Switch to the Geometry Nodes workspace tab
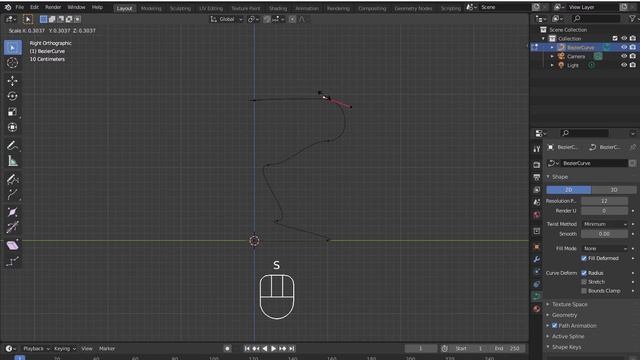Screen dimensions: 640x360 [413, 8]
